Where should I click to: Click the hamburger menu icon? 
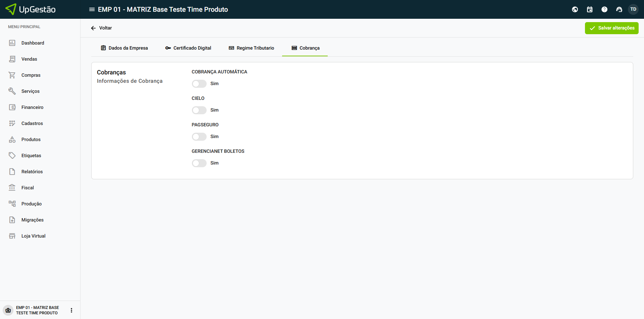[92, 9]
